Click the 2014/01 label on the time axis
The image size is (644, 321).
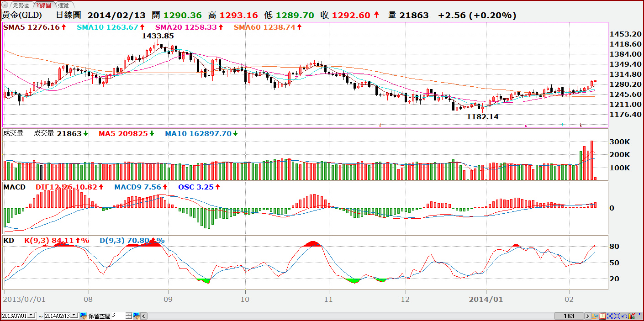tap(486, 300)
